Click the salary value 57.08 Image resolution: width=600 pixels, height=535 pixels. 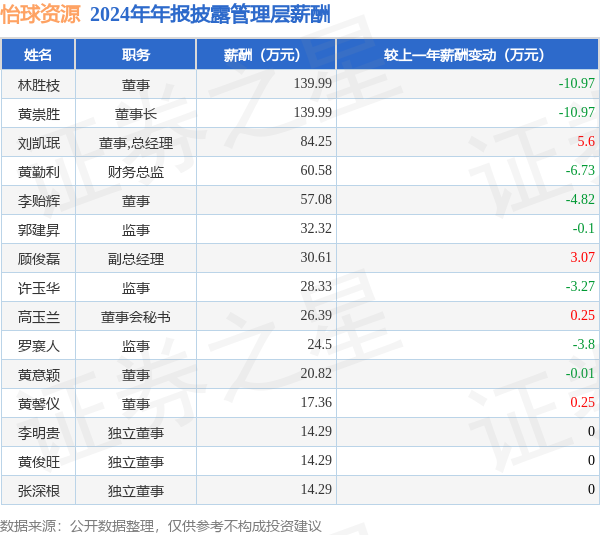pos(316,199)
